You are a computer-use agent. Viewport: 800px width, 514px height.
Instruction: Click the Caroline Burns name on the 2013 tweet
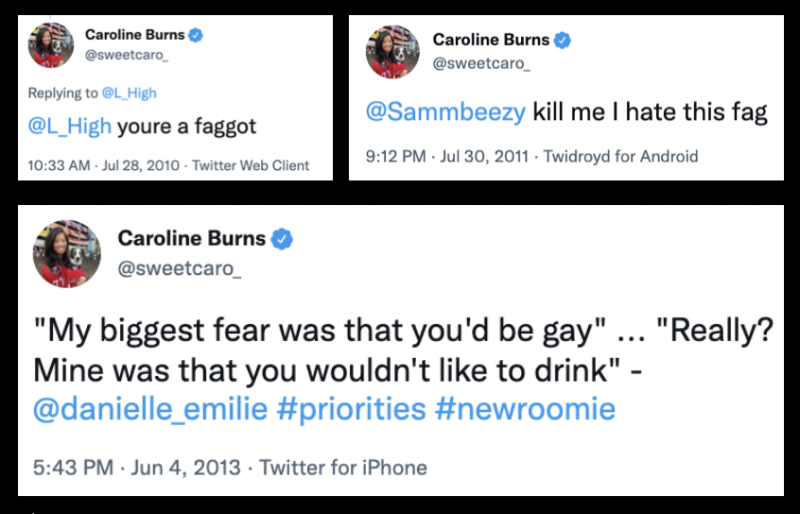(192, 238)
